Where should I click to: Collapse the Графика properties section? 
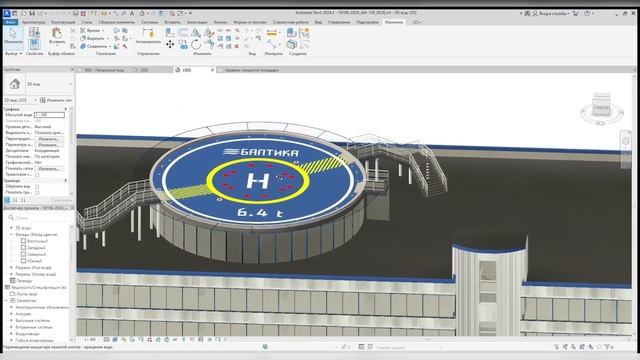click(x=65, y=109)
